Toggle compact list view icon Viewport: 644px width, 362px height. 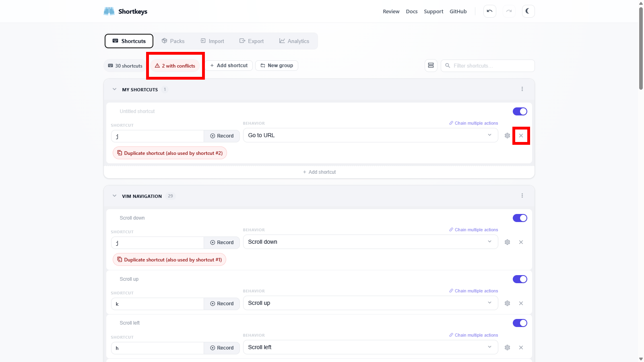pos(431,66)
